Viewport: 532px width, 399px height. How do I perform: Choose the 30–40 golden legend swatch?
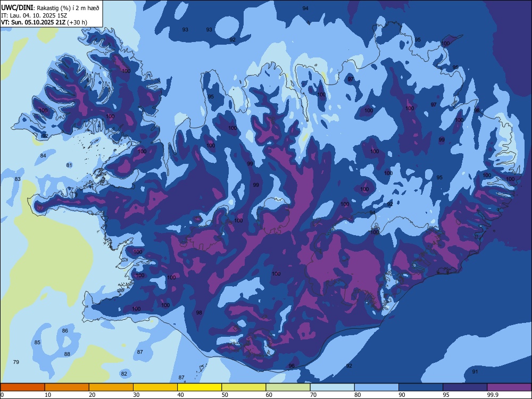click(x=155, y=387)
